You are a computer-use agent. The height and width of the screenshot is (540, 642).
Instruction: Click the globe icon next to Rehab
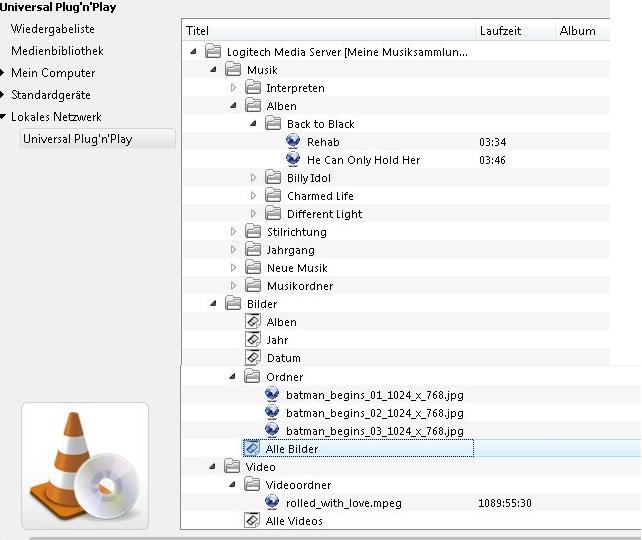pyautogui.click(x=293, y=142)
